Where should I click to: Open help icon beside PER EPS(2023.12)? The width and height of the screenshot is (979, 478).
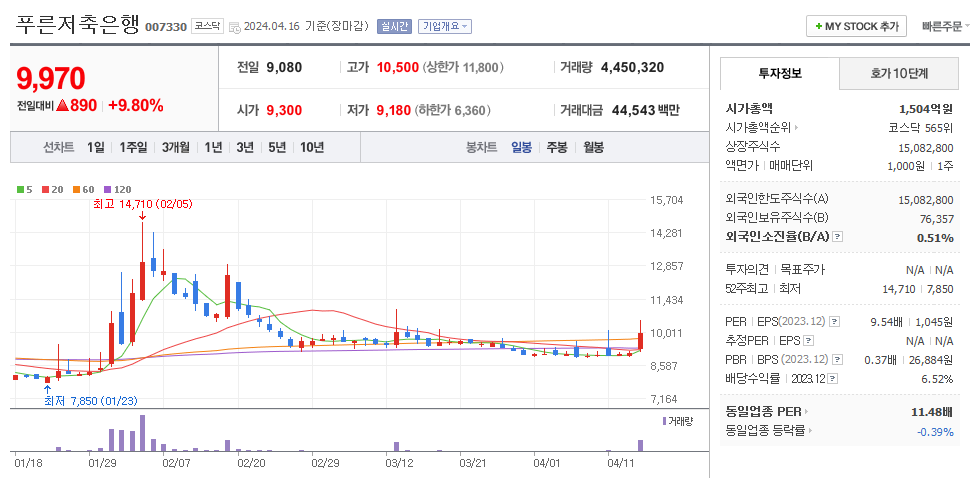(x=834, y=322)
